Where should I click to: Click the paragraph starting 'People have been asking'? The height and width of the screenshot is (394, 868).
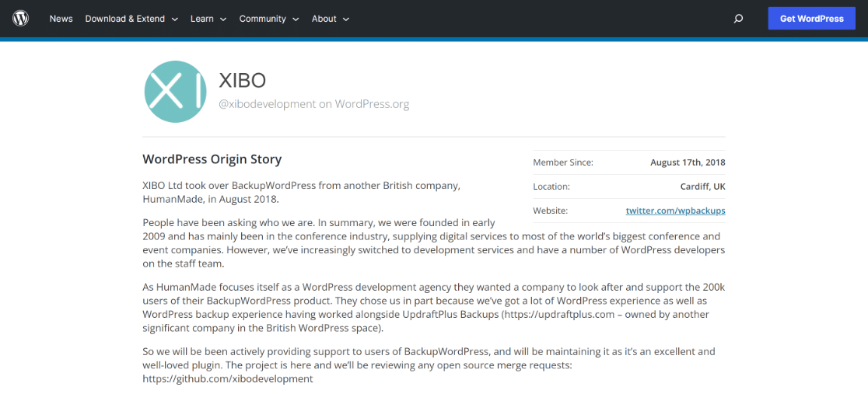click(433, 243)
